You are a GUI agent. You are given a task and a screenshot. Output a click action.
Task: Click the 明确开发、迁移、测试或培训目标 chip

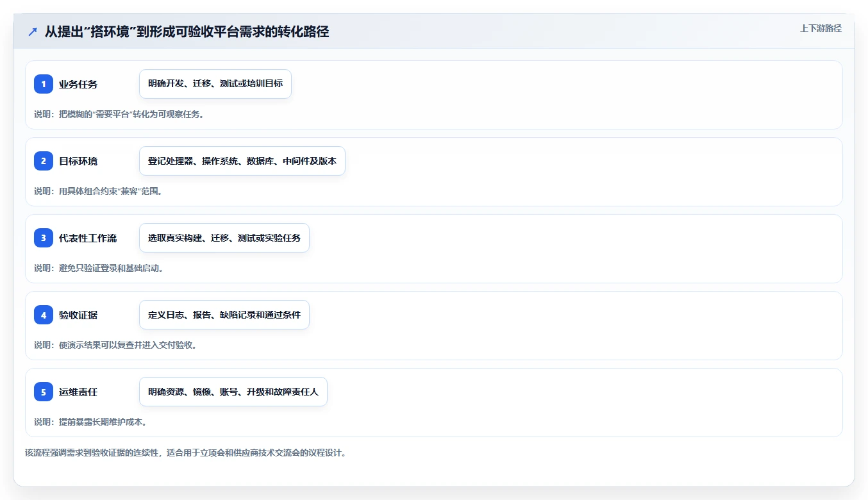[215, 84]
